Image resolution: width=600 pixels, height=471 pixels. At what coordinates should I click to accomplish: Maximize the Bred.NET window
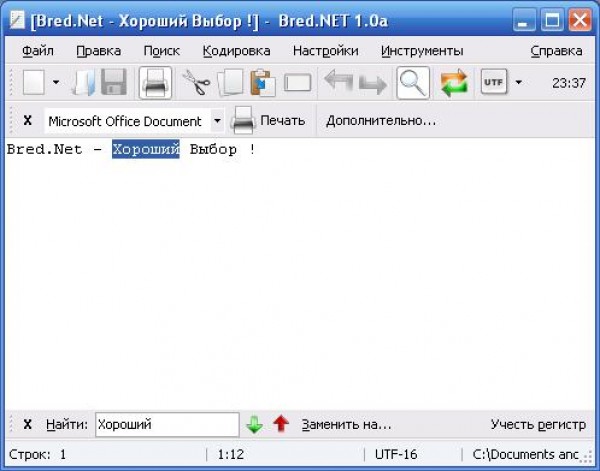(552, 20)
